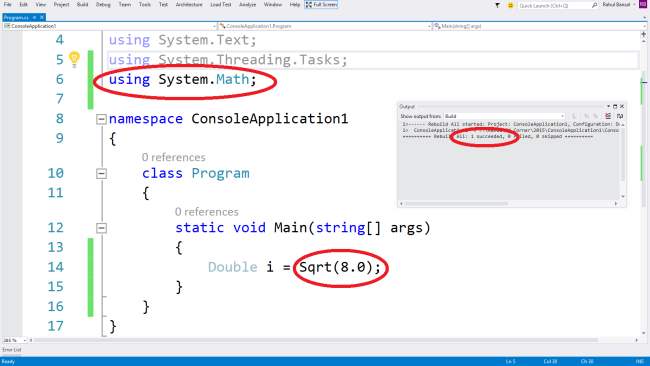Go to previous message in Output
Screen dimensions: 650x366
587,116
